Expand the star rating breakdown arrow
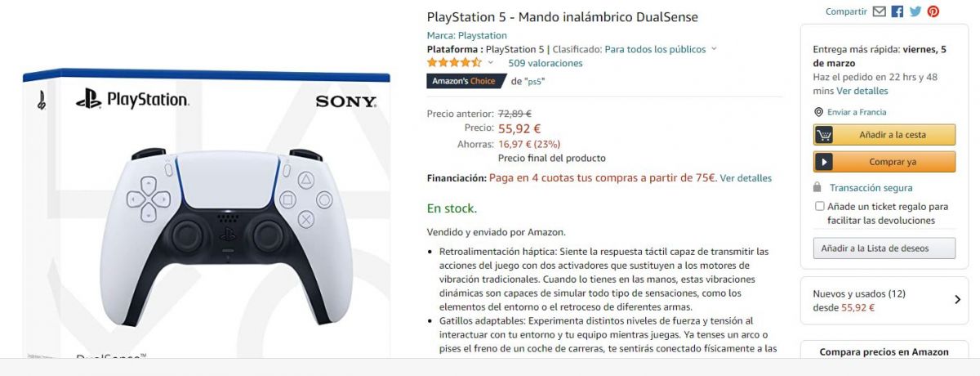This screenshot has width=980, height=376. point(491,63)
